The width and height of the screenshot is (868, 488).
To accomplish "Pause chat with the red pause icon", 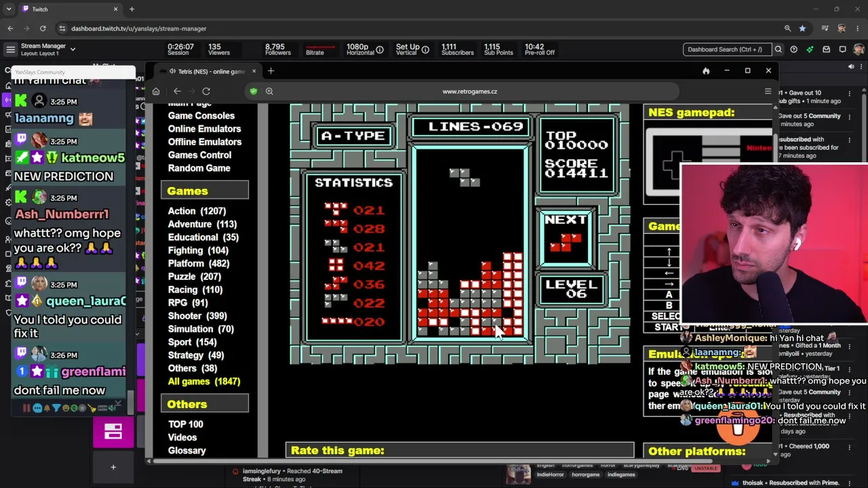I will (x=26, y=408).
